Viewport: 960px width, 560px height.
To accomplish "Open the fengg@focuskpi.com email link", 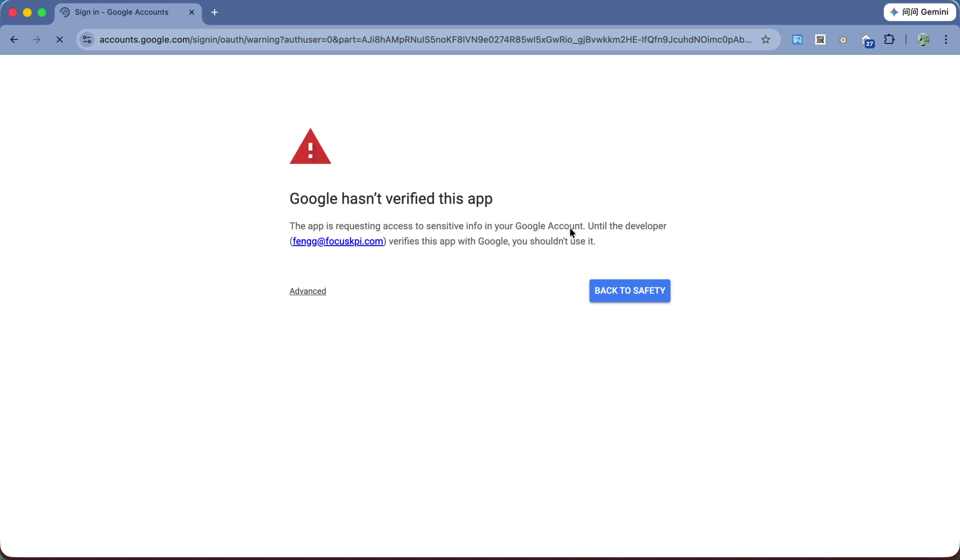I will point(337,241).
